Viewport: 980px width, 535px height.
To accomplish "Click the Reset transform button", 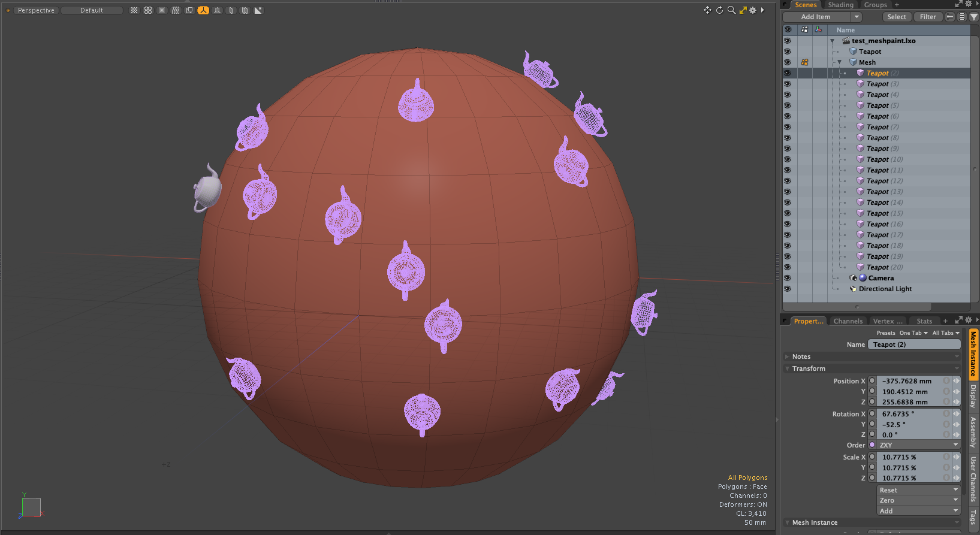I will click(918, 490).
